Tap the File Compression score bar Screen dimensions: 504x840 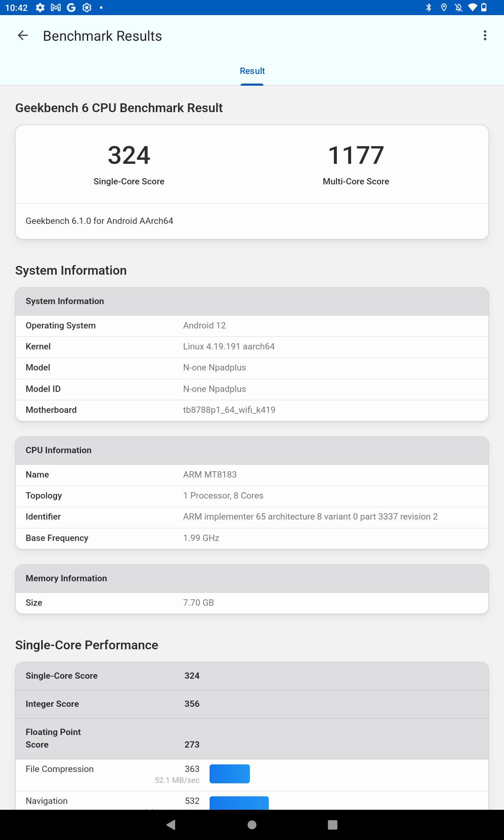click(x=229, y=774)
